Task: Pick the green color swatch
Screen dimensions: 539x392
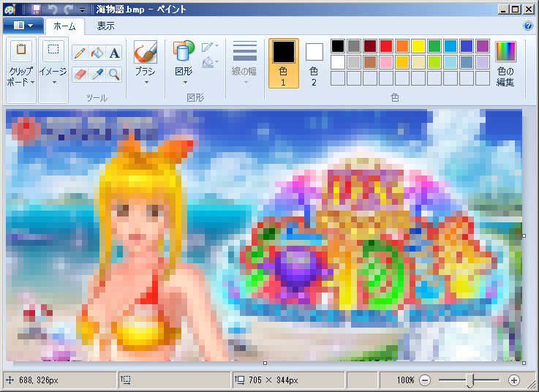Action: pos(434,46)
